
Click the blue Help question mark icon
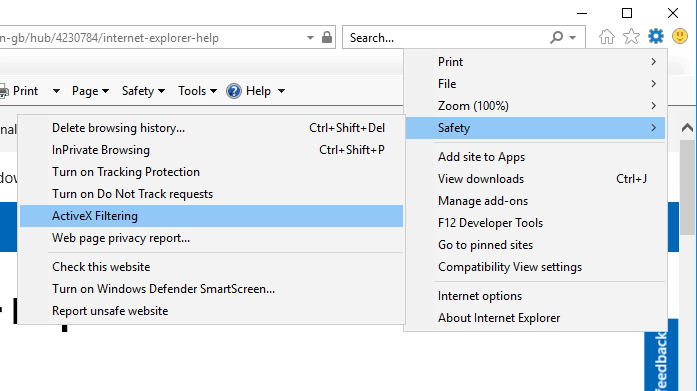[234, 91]
